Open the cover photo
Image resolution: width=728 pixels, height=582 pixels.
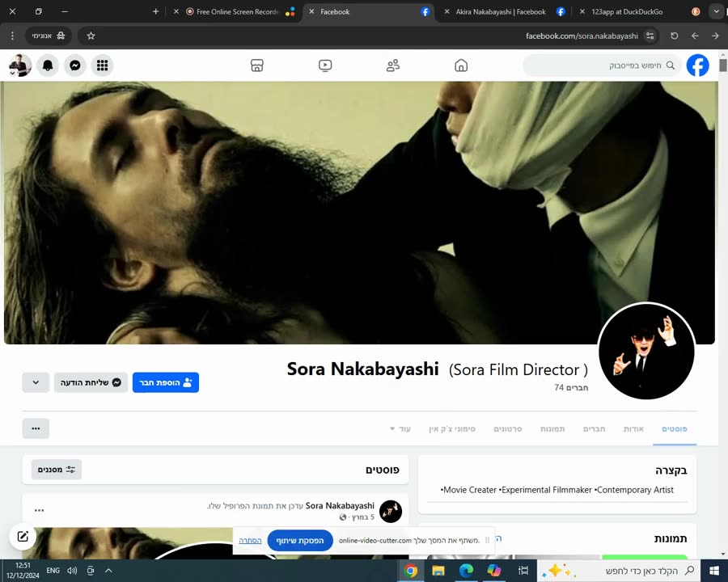tap(359, 213)
